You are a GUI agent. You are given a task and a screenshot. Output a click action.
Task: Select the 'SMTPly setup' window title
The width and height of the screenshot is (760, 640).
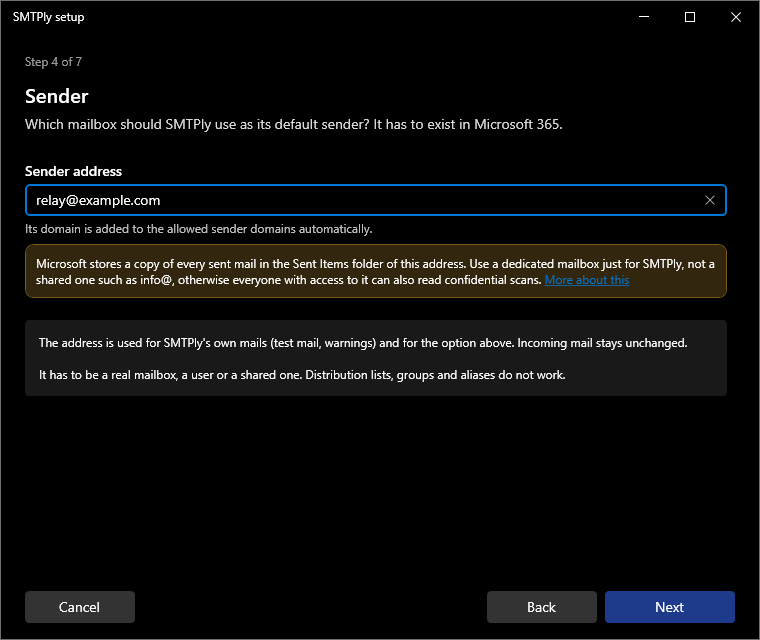pyautogui.click(x=48, y=17)
